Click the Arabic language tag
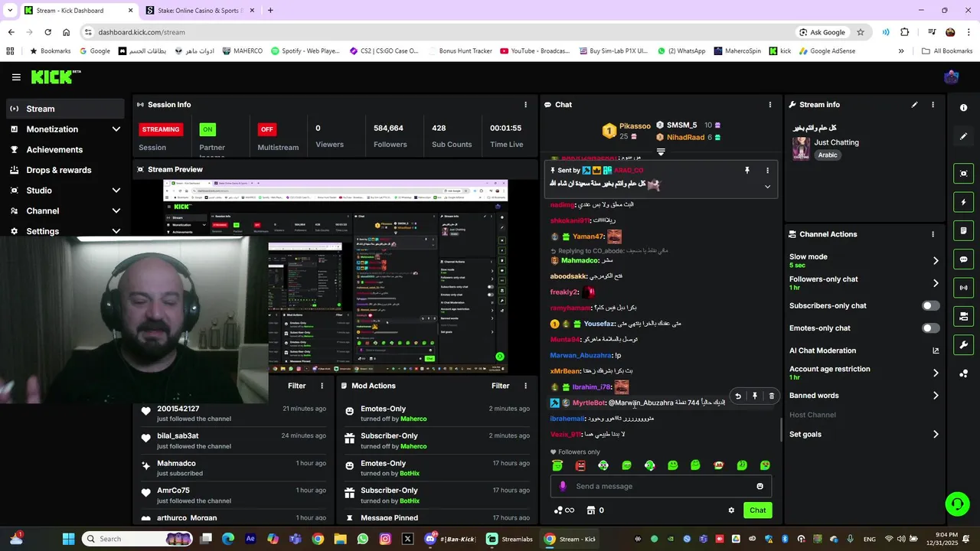The height and width of the screenshot is (551, 980). click(x=828, y=155)
